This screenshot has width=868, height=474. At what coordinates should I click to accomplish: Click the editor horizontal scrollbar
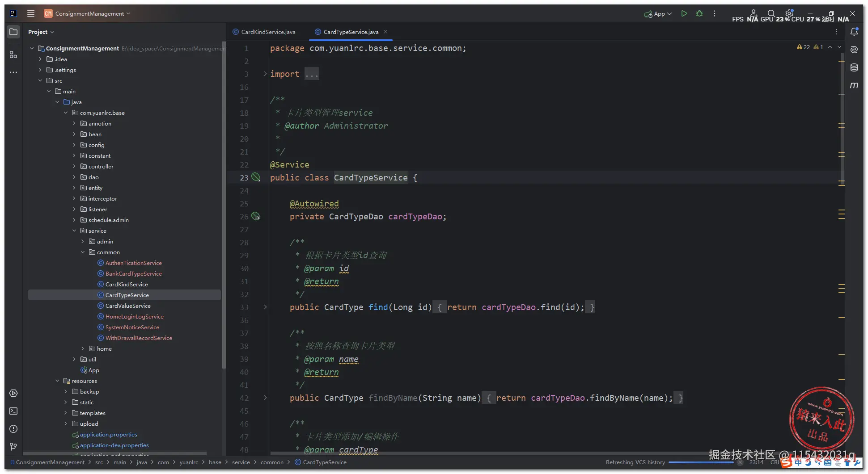coord(492,453)
